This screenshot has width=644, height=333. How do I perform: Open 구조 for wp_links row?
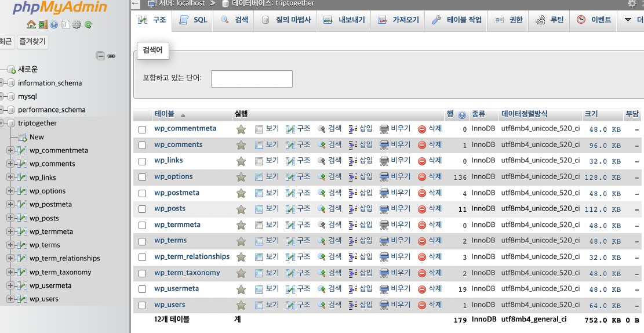click(298, 161)
